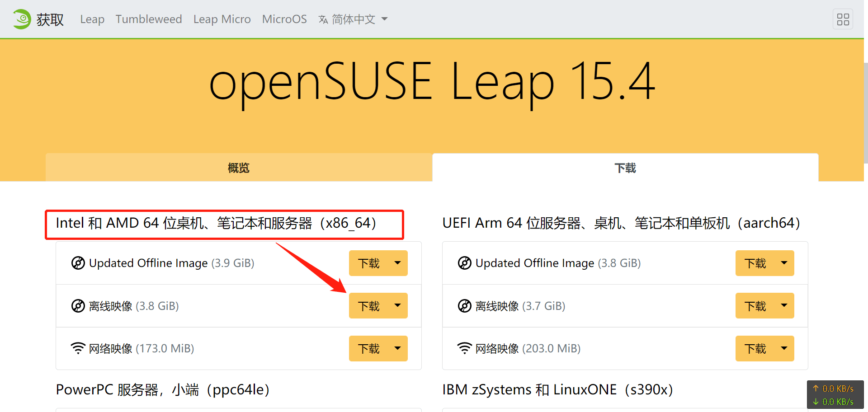Expand download options arrow for x86_64 网络映像
This screenshot has width=868, height=412.
click(398, 348)
